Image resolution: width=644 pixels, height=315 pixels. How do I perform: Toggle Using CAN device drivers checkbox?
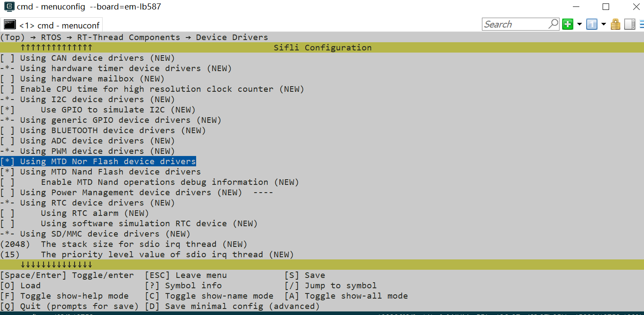click(x=7, y=58)
